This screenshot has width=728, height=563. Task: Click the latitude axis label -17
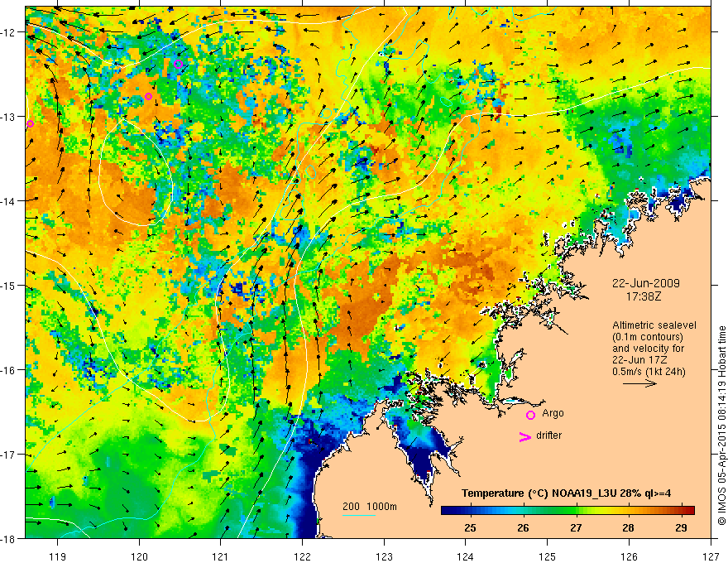9,455
